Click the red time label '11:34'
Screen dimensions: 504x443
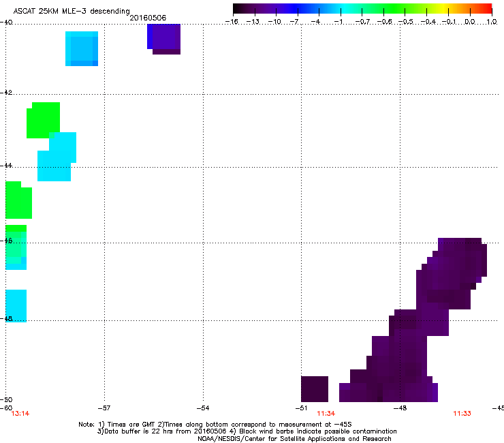pyautogui.click(x=326, y=414)
